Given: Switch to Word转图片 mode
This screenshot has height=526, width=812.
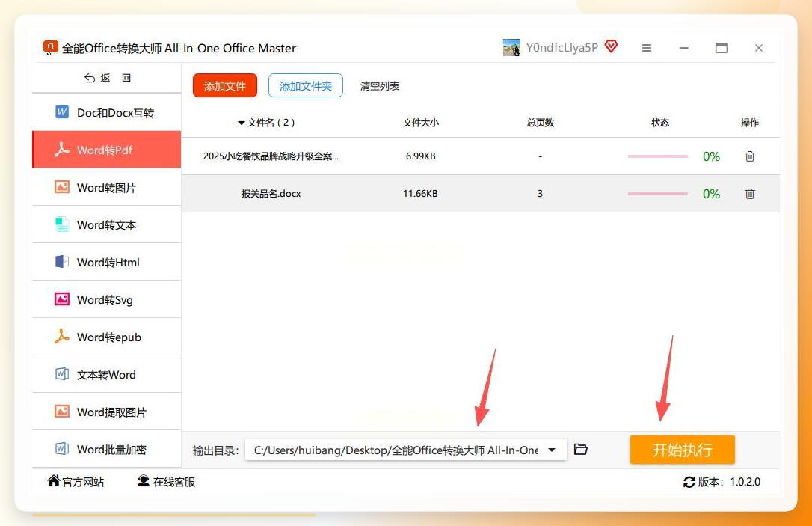Looking at the screenshot, I should click(107, 187).
